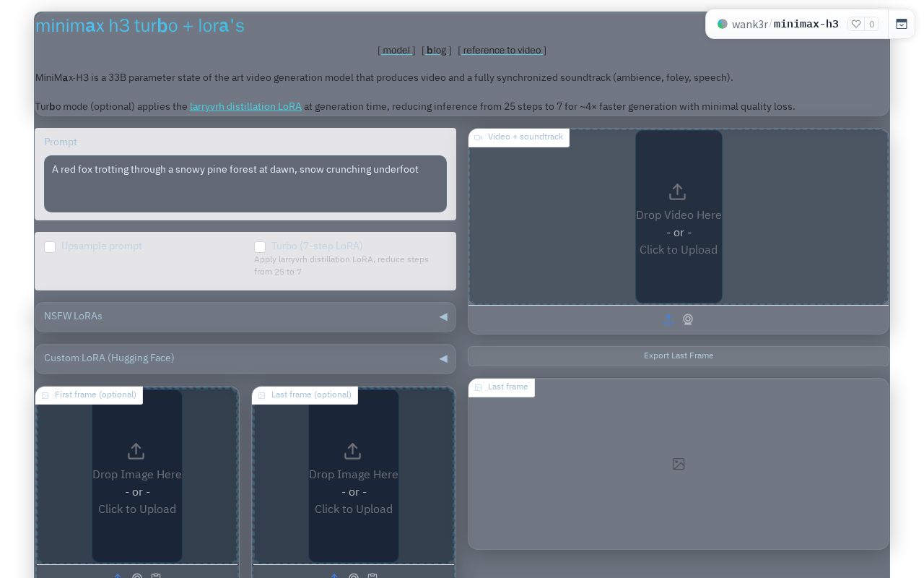Screen dimensions: 924x578
Task: Click the 'Apply larryvrh distillation LoRA' description text
Action: [341, 265]
